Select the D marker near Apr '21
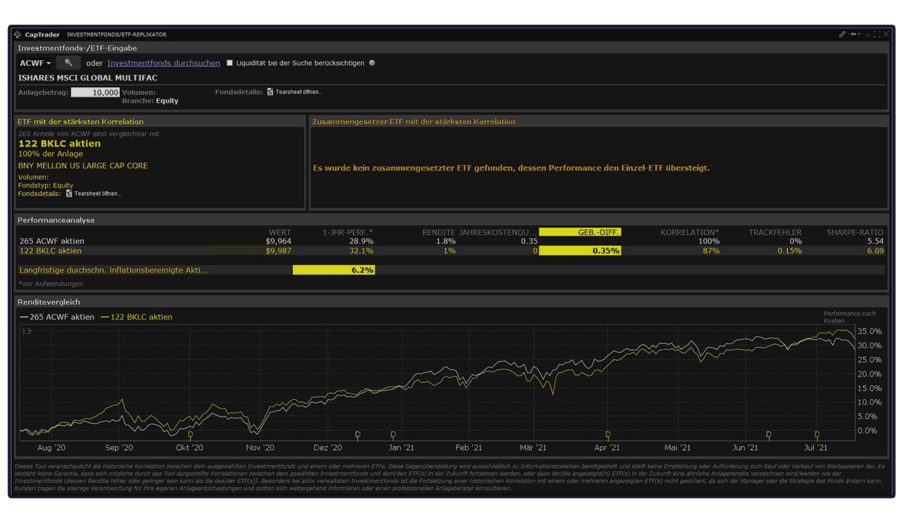Image resolution: width=904 pixels, height=523 pixels. (x=608, y=435)
